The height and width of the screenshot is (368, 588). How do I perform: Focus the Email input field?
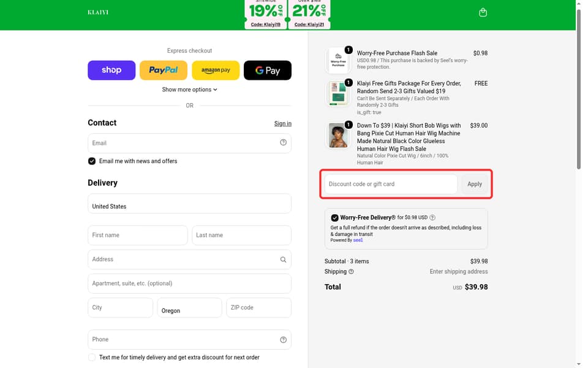(189, 143)
